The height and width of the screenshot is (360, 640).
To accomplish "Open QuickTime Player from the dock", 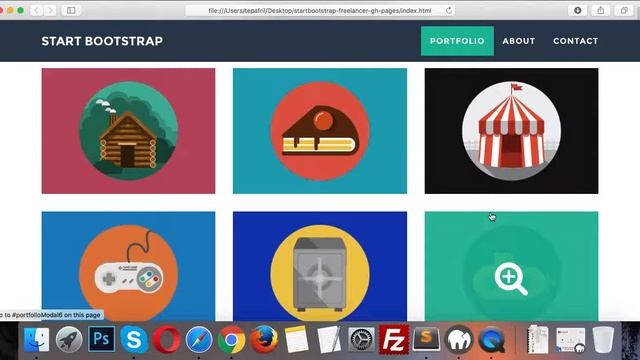I will [x=491, y=339].
